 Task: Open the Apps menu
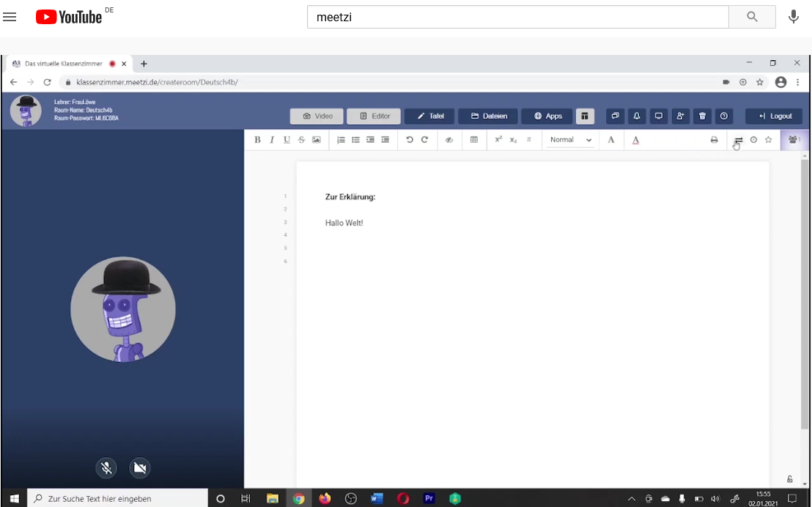click(x=547, y=116)
